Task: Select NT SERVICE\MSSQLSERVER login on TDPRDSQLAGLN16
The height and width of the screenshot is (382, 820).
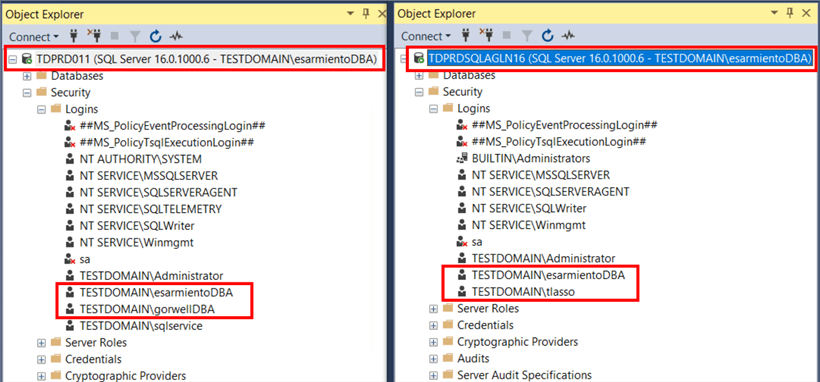Action: coord(541,175)
